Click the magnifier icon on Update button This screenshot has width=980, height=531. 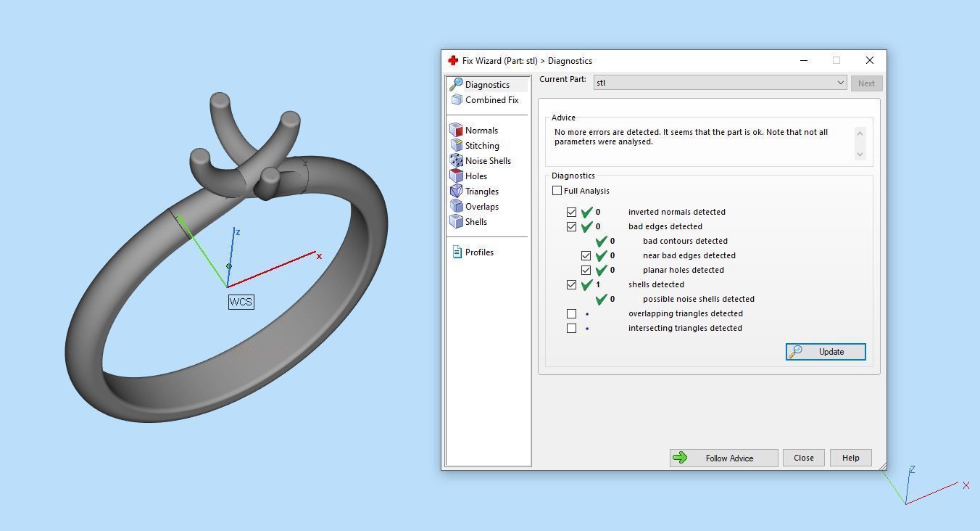795,352
